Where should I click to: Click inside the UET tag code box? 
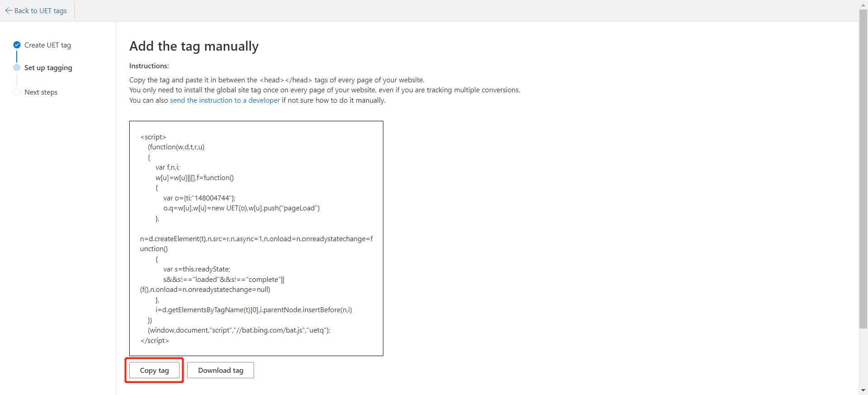point(256,238)
